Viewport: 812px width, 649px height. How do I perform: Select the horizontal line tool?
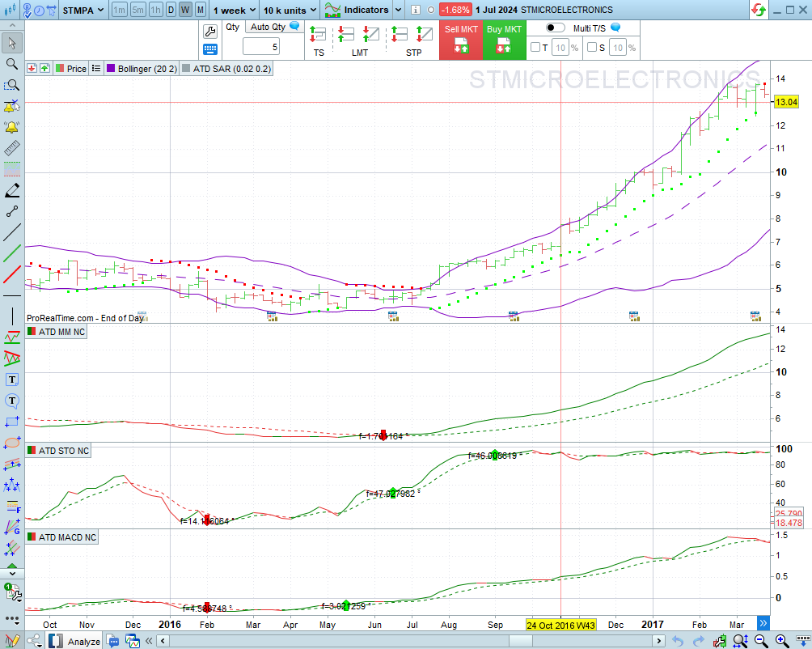pos(12,295)
